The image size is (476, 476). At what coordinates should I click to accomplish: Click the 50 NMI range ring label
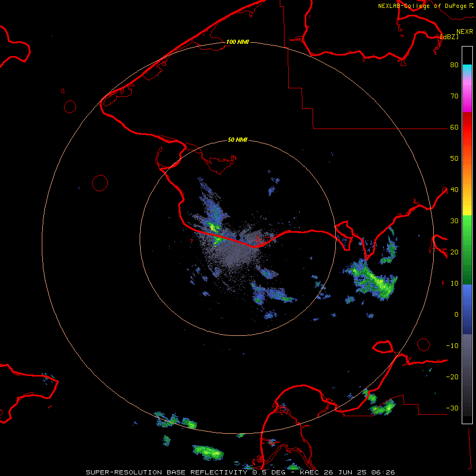pyautogui.click(x=237, y=140)
